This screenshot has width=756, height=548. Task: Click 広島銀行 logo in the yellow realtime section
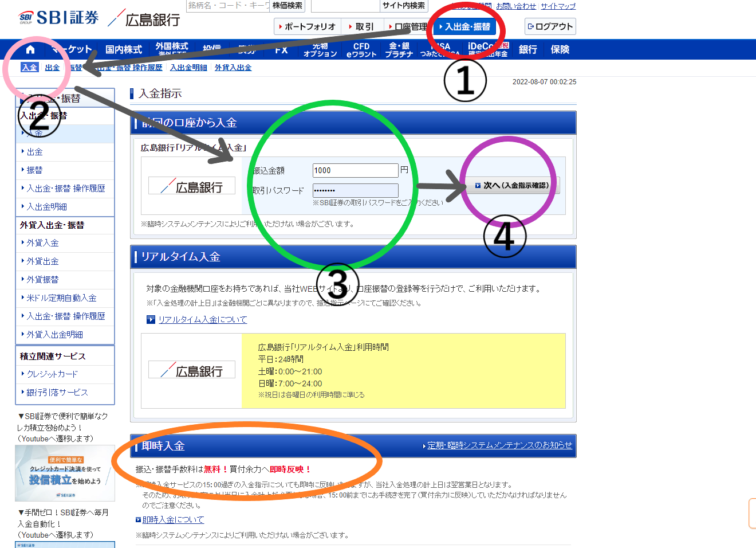coord(192,370)
